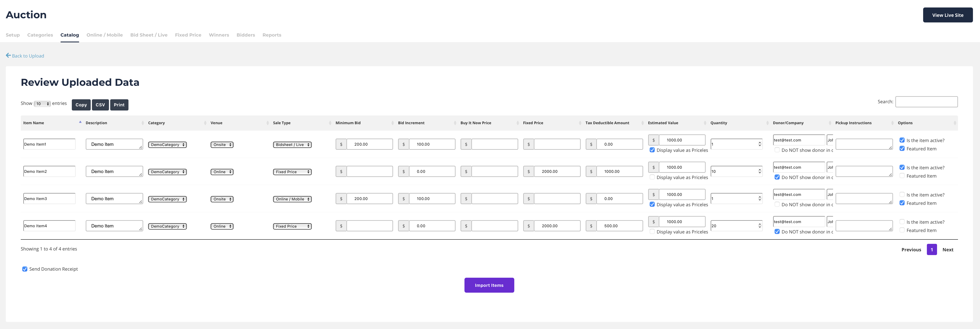Click into the Search input field

(926, 102)
